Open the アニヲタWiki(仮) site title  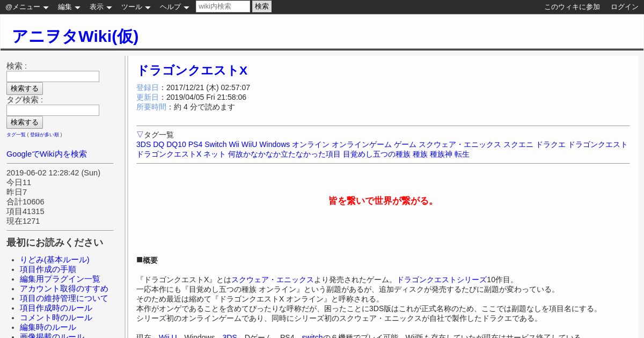click(75, 36)
